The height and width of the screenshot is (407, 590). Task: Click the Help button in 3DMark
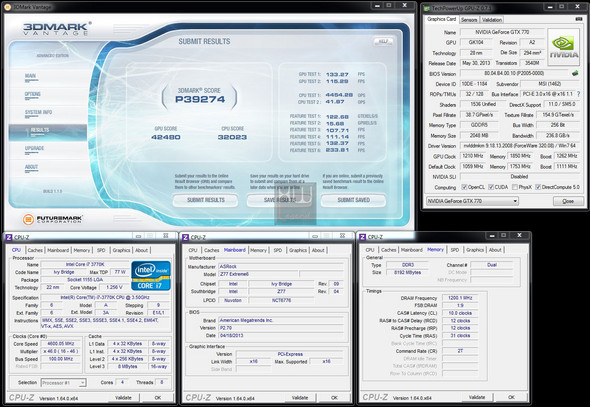(383, 41)
